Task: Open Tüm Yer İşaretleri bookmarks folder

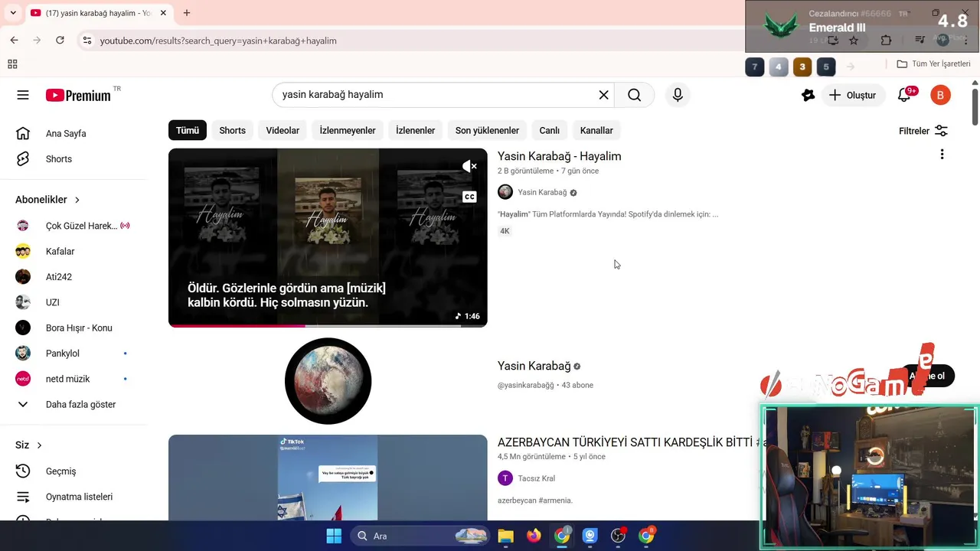Action: coord(933,64)
